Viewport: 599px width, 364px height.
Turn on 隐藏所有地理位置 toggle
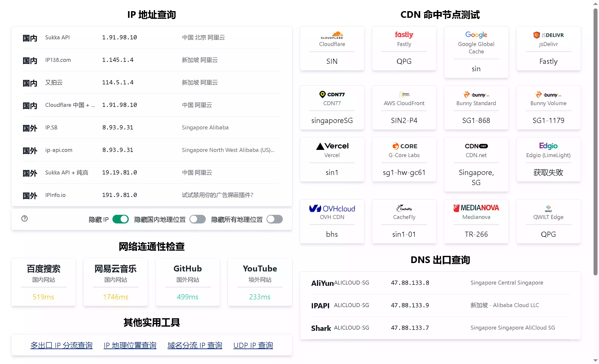coord(274,219)
